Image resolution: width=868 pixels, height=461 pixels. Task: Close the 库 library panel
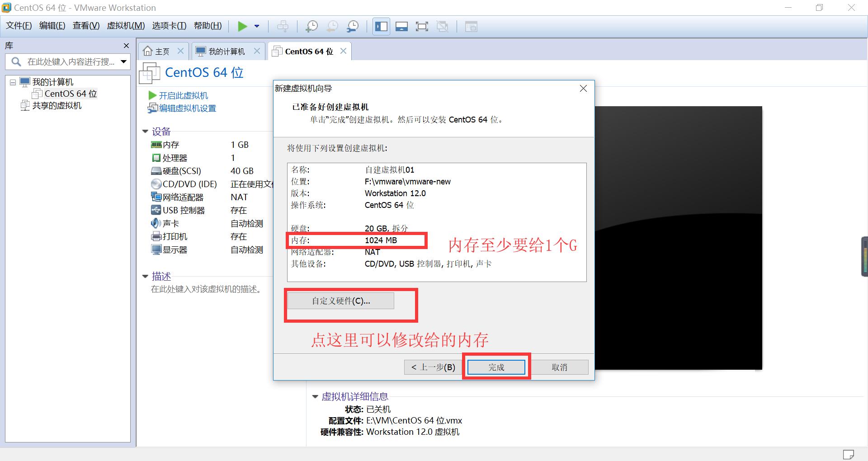click(126, 46)
